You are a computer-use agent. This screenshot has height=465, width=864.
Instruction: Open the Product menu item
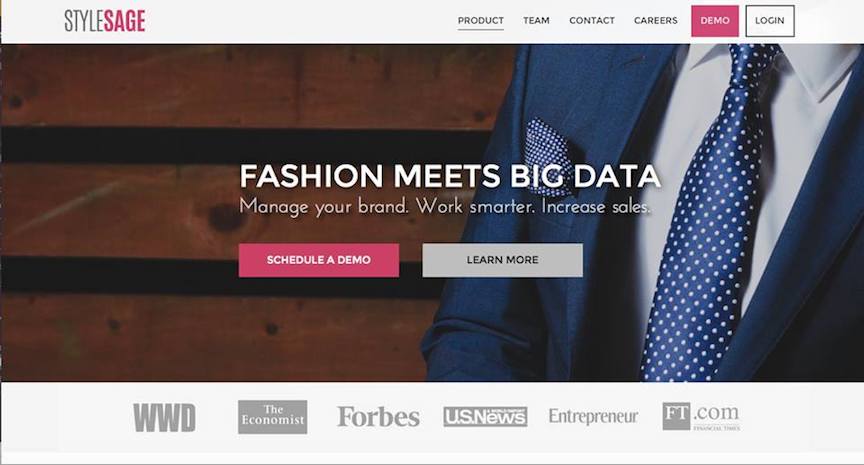(480, 20)
